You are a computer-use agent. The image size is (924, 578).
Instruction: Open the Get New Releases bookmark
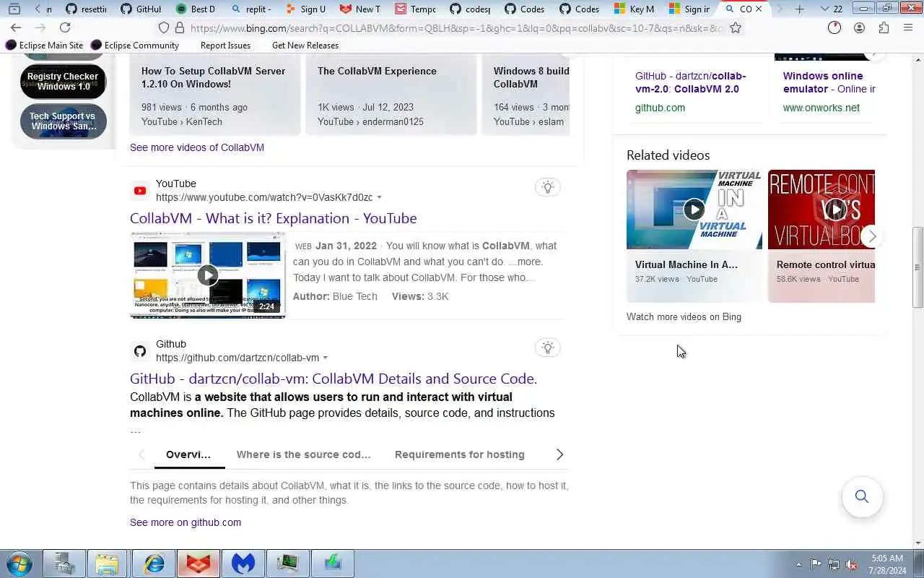(305, 45)
